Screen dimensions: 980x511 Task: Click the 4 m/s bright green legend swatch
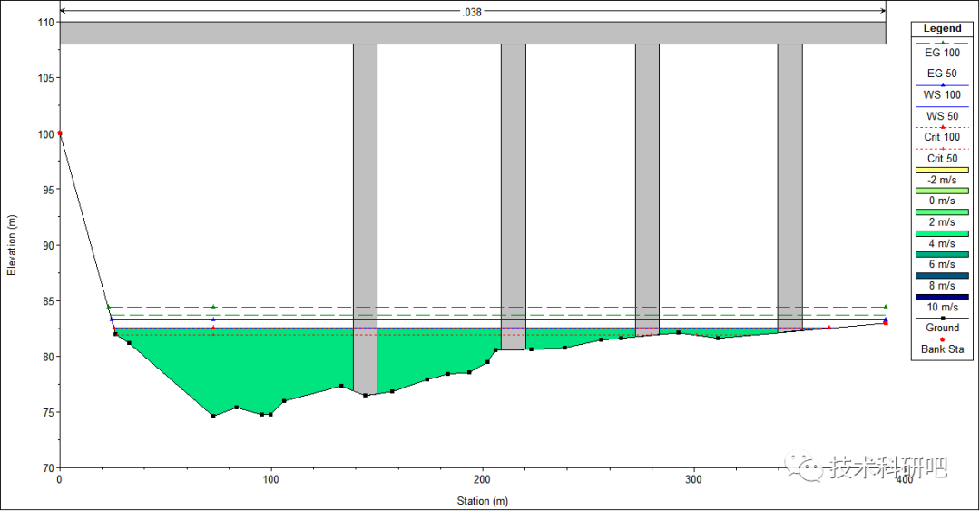(x=942, y=233)
